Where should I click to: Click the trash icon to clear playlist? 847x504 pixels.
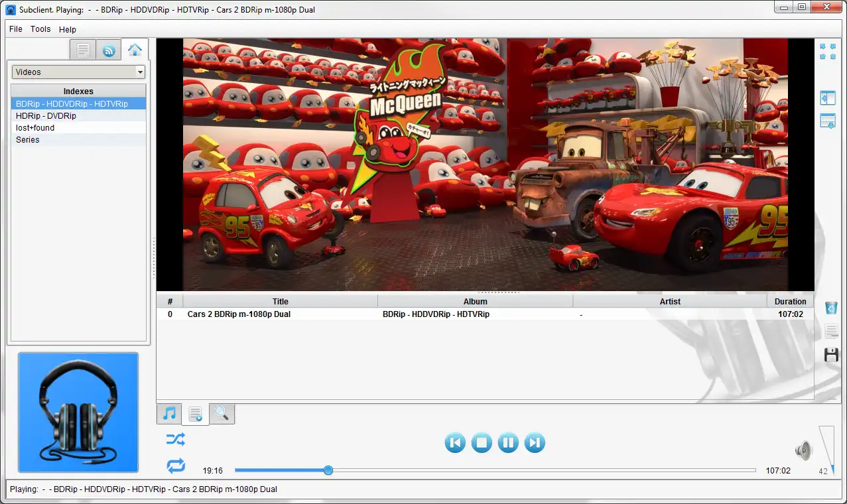pyautogui.click(x=830, y=308)
